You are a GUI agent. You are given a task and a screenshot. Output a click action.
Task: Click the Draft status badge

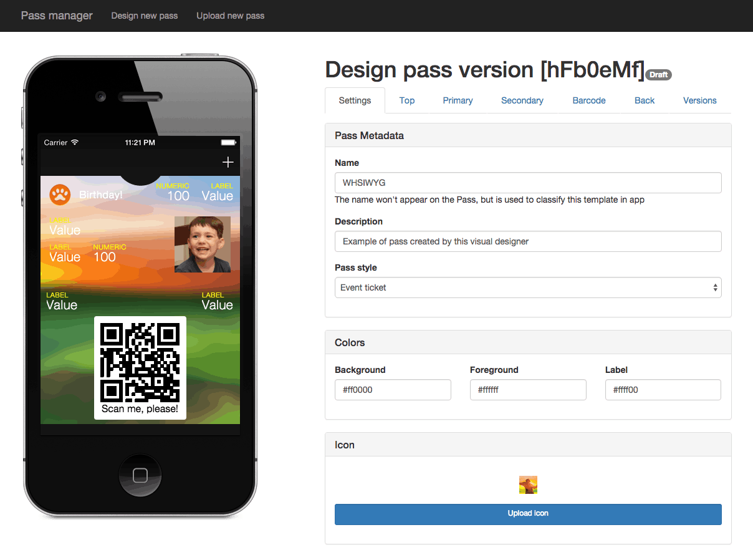point(658,75)
